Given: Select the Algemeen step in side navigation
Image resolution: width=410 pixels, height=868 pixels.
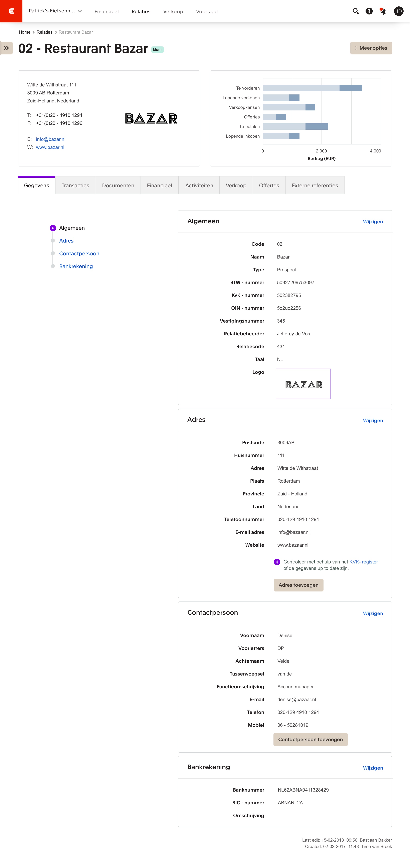Looking at the screenshot, I should coord(72,228).
